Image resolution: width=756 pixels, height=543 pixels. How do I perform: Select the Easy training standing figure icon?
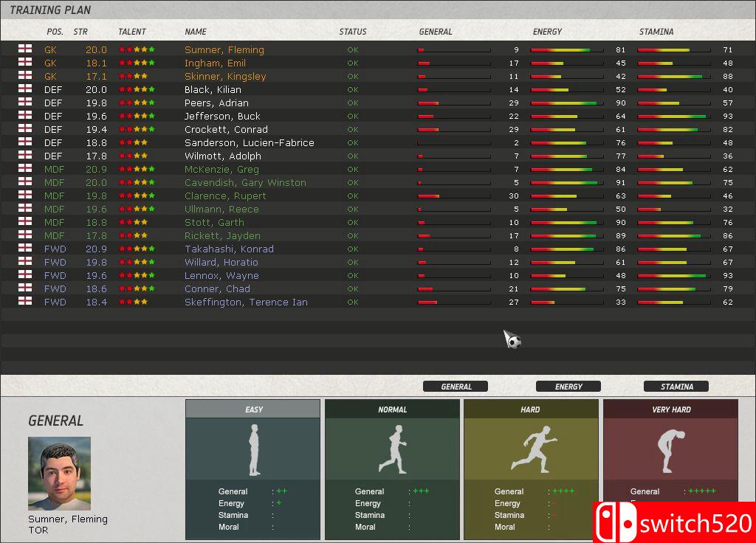[x=253, y=449]
